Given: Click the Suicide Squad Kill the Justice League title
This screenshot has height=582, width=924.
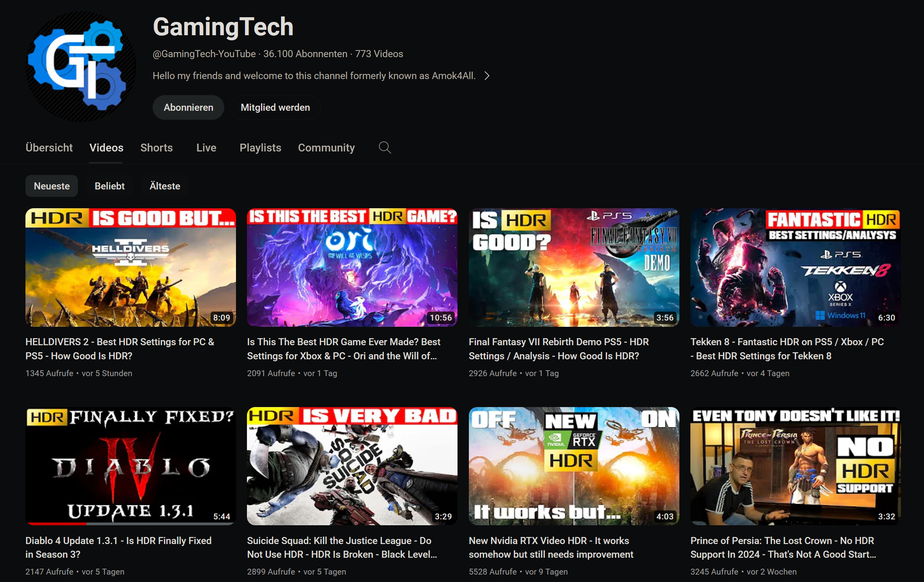Looking at the screenshot, I should pos(342,547).
